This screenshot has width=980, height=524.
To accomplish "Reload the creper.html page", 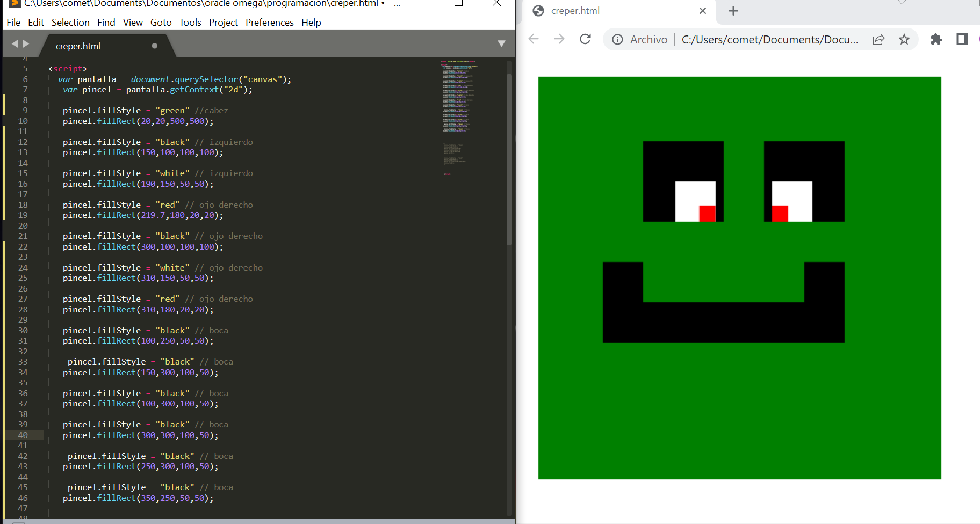I will [586, 39].
